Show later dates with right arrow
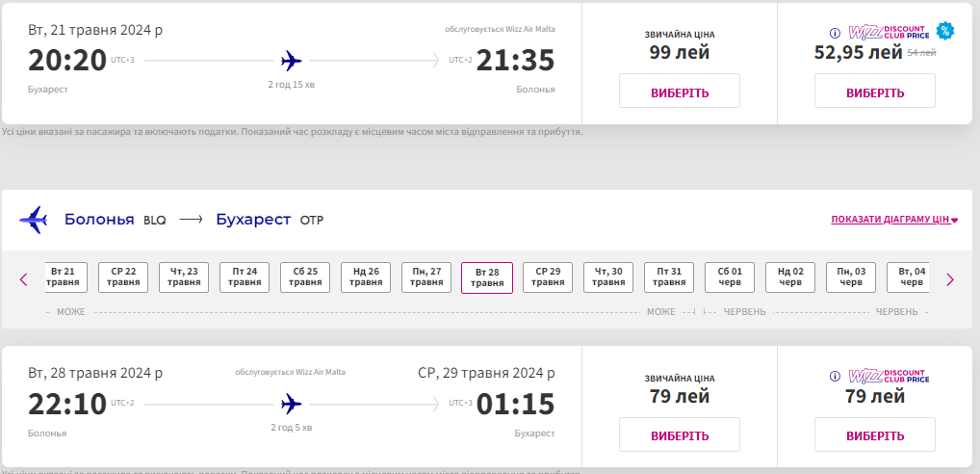 coord(949,279)
